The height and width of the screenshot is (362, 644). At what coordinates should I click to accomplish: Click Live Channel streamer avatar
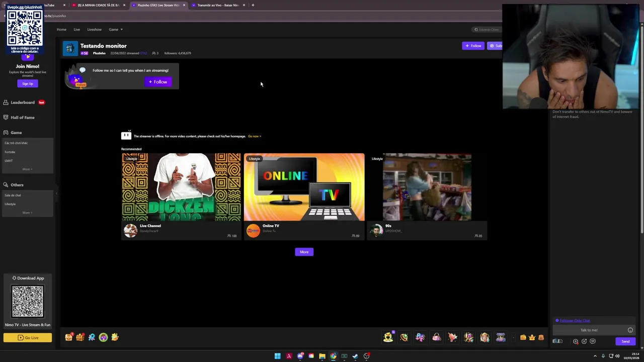click(x=130, y=231)
